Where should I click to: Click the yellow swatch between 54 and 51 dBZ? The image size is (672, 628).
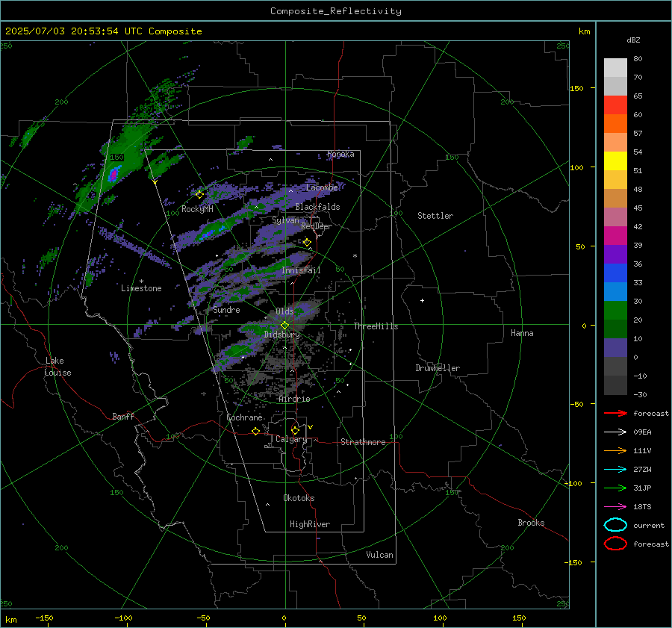tap(615, 161)
